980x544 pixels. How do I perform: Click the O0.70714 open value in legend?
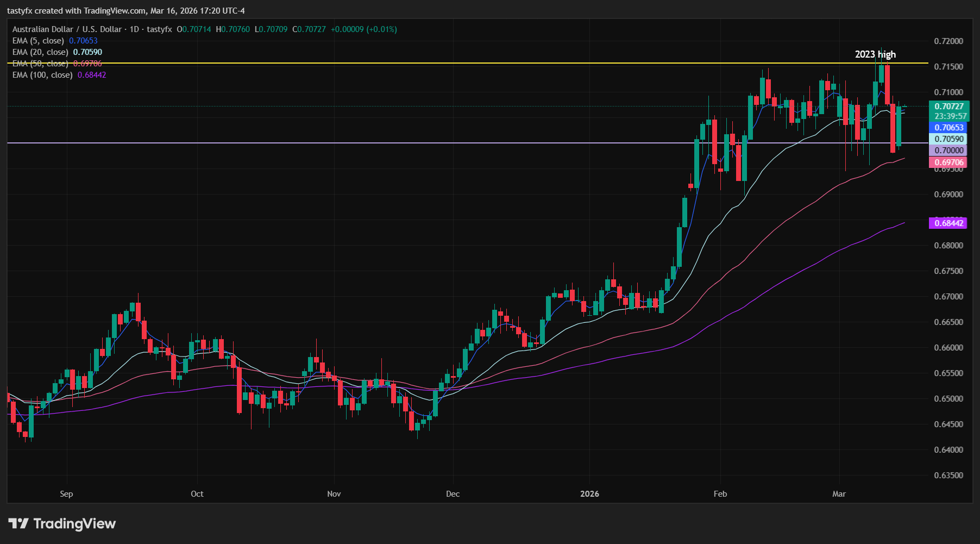click(x=193, y=29)
